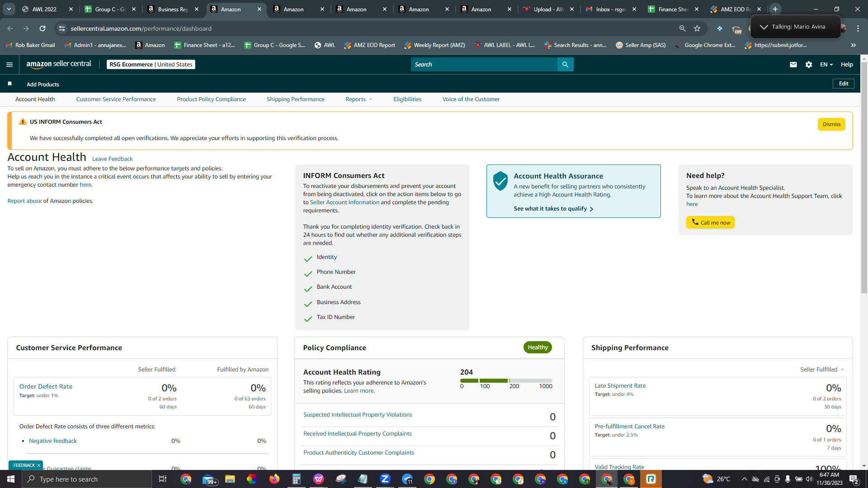
Task: Click the Report abuse link
Action: (x=24, y=201)
